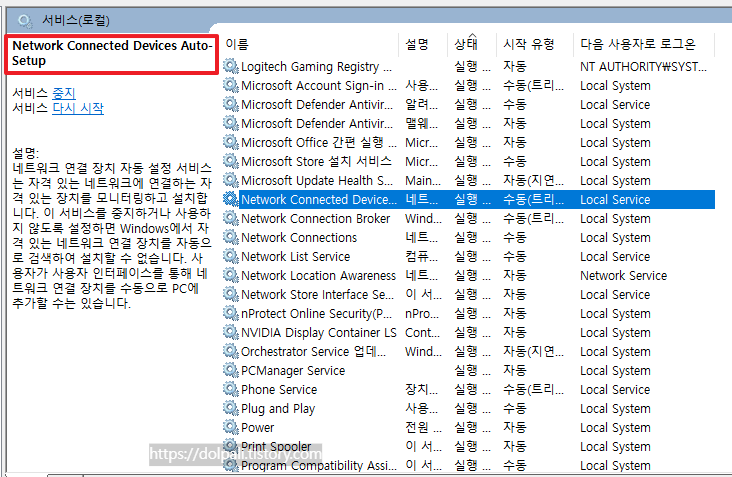Click gear icon beside Orchestrator Service 업데이트
This screenshot has height=477, width=732.
[231, 351]
